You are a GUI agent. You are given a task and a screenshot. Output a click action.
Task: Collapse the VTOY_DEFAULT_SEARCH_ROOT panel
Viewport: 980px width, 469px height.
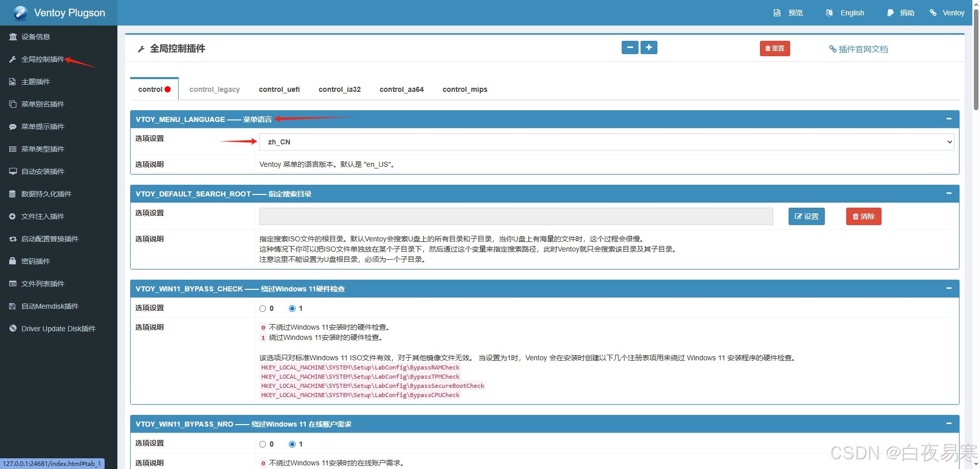tap(949, 193)
